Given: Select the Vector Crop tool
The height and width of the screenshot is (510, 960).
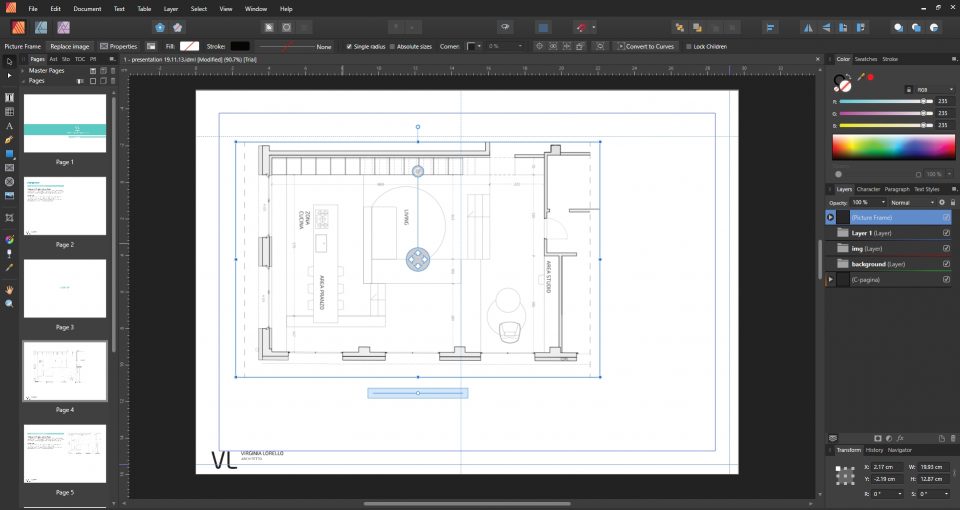Looking at the screenshot, I should point(10,217).
